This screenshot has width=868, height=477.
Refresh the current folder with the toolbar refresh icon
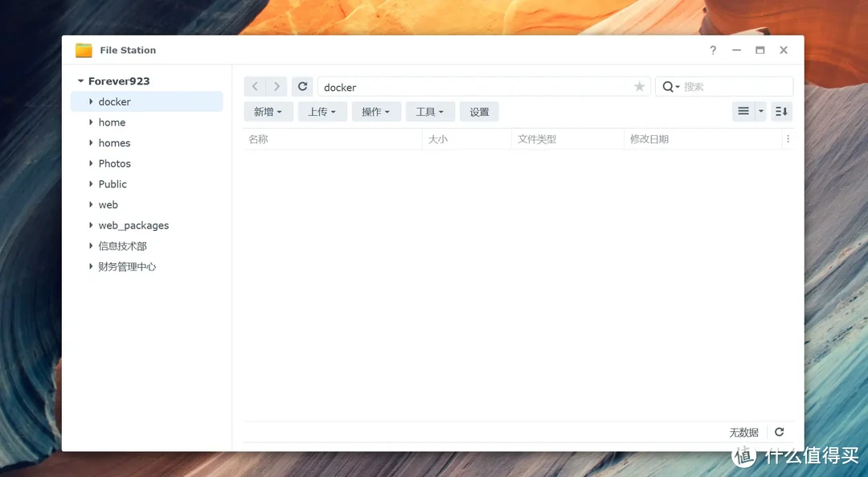point(301,86)
